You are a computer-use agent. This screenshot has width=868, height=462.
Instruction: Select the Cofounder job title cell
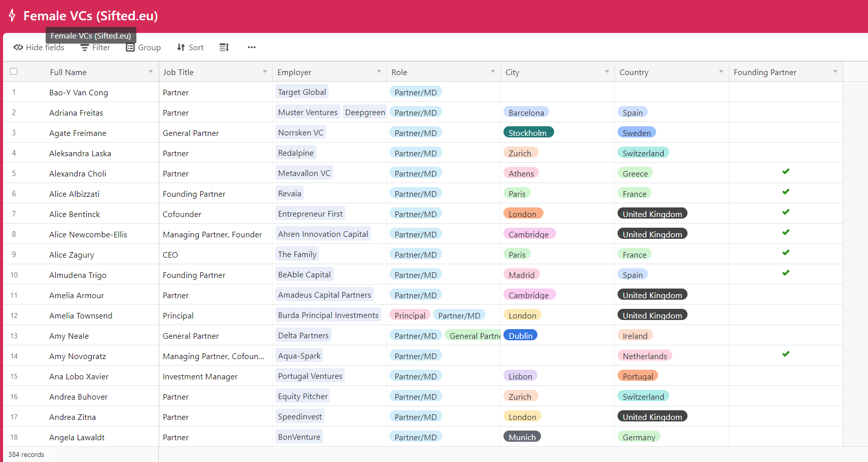215,214
